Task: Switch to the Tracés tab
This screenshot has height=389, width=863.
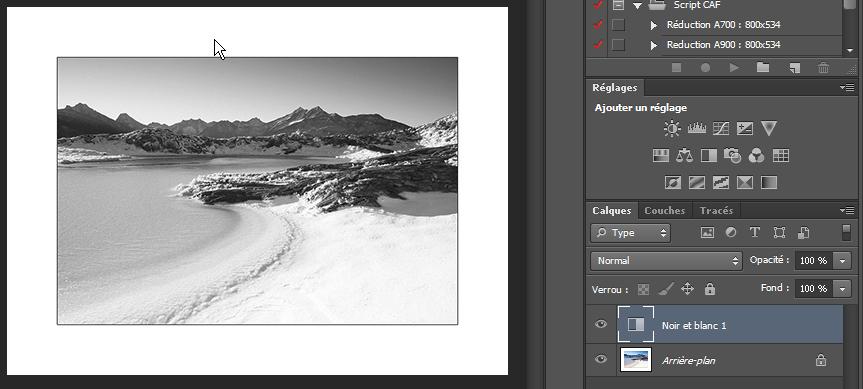Action: pos(717,211)
